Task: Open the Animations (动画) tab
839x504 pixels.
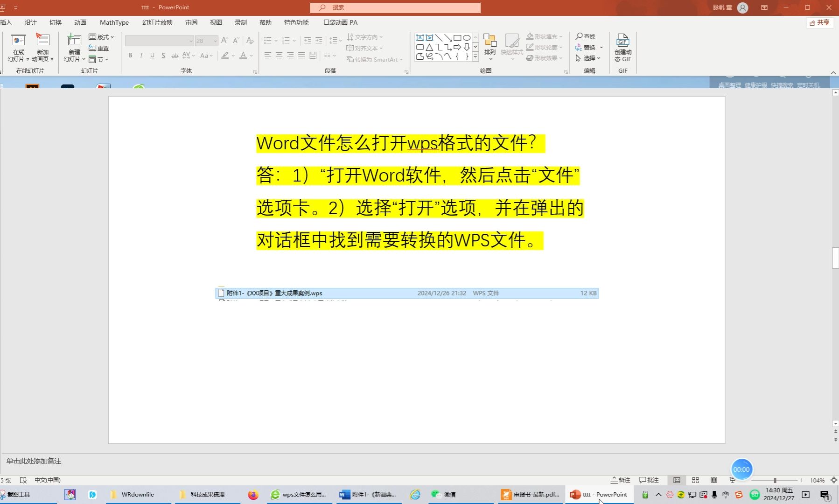Action: (80, 22)
